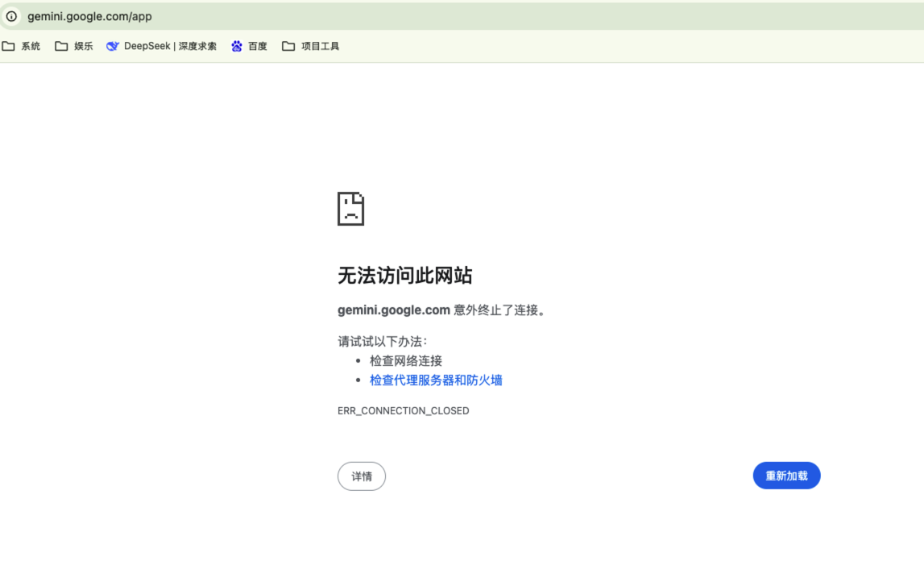Open the 项目工具 bookmarks folder
924x582 pixels.
311,46
